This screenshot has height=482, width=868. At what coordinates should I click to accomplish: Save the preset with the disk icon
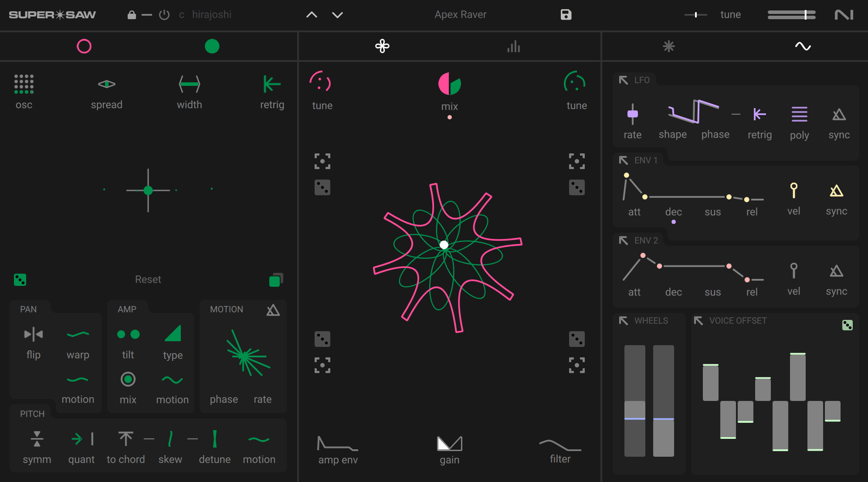566,15
